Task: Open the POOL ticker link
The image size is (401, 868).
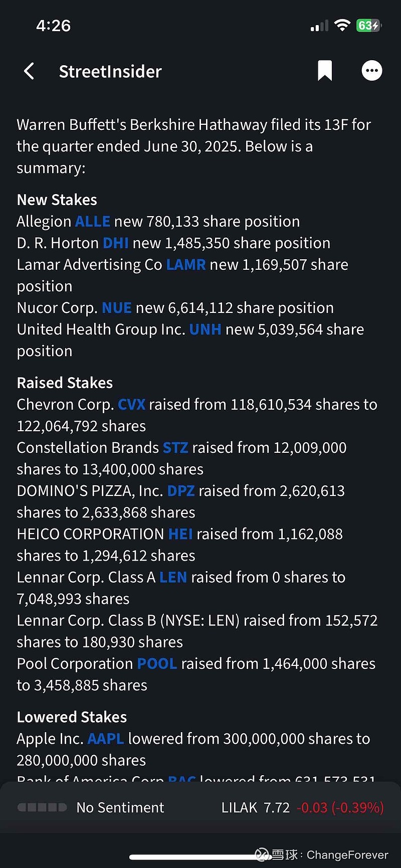Action: tap(157, 663)
